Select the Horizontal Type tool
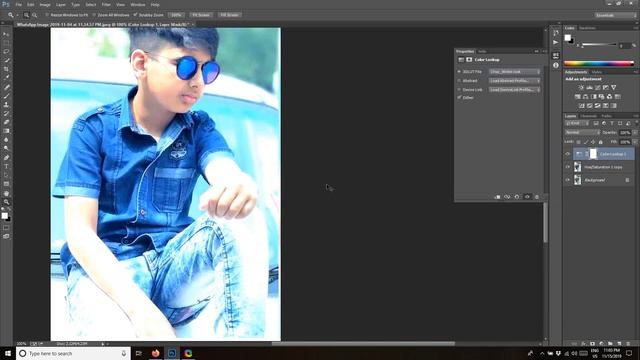The image size is (640, 360). pos(6,167)
